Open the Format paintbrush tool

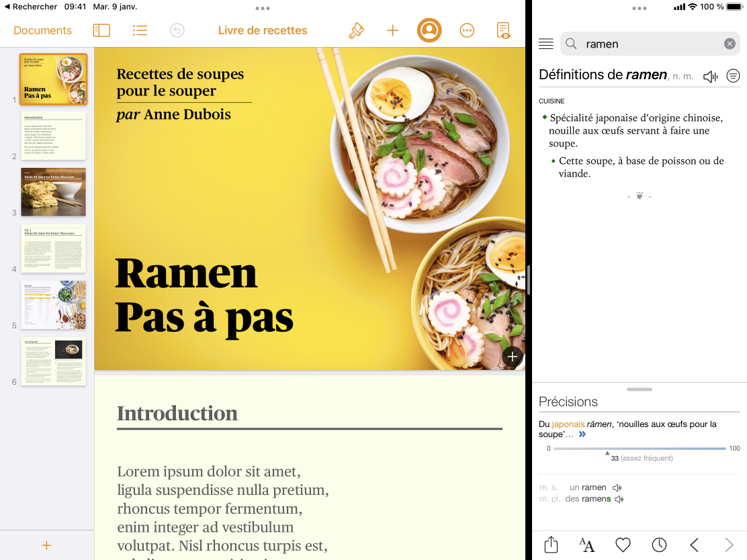356,30
